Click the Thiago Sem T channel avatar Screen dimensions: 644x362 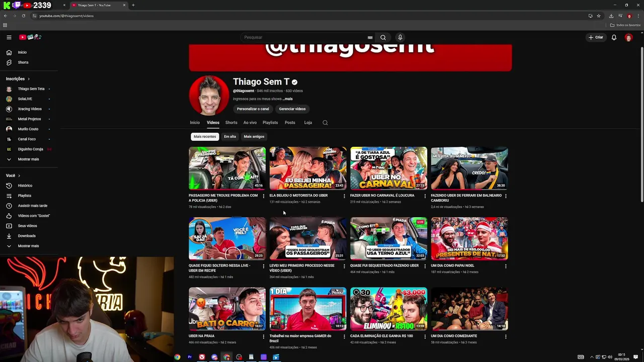coord(209,96)
